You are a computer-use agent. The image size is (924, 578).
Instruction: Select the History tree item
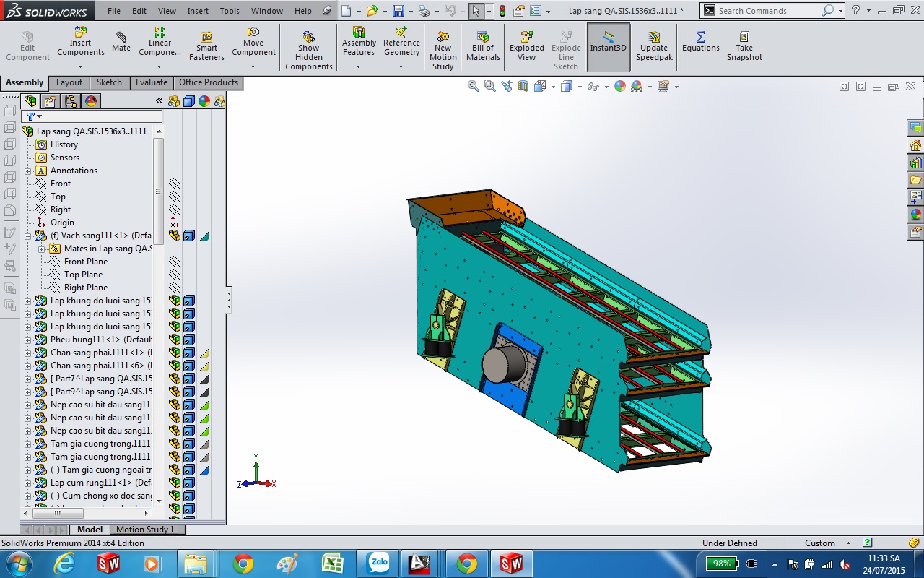point(64,144)
